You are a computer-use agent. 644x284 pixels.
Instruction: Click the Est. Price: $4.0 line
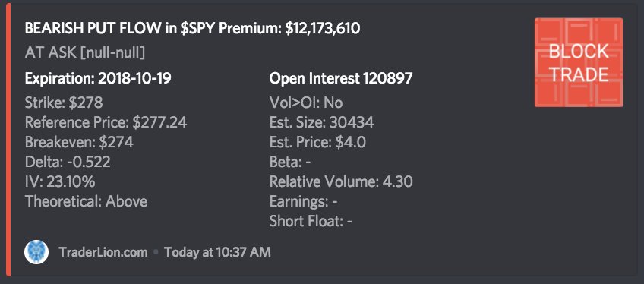(317, 142)
